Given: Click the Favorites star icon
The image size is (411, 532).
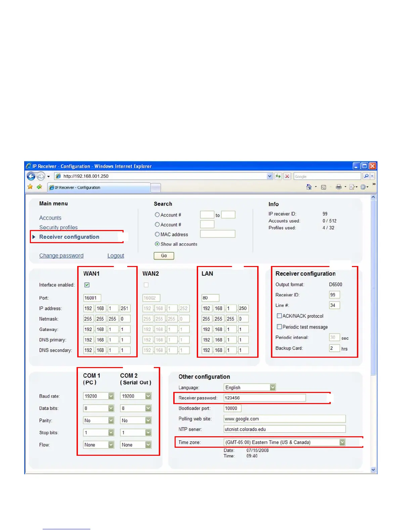Looking at the screenshot, I should point(30,187).
